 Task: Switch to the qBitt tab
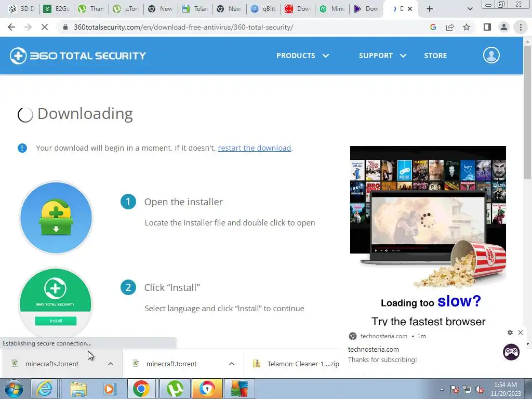pos(263,9)
